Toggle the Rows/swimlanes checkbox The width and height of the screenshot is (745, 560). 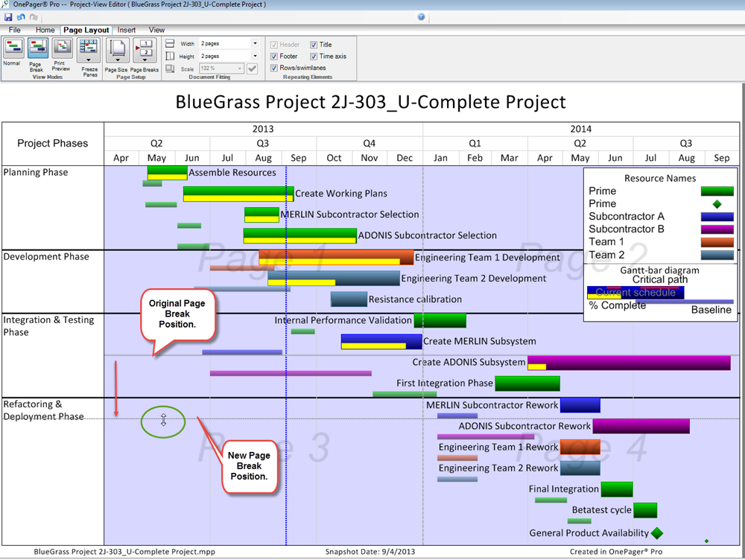coord(273,68)
